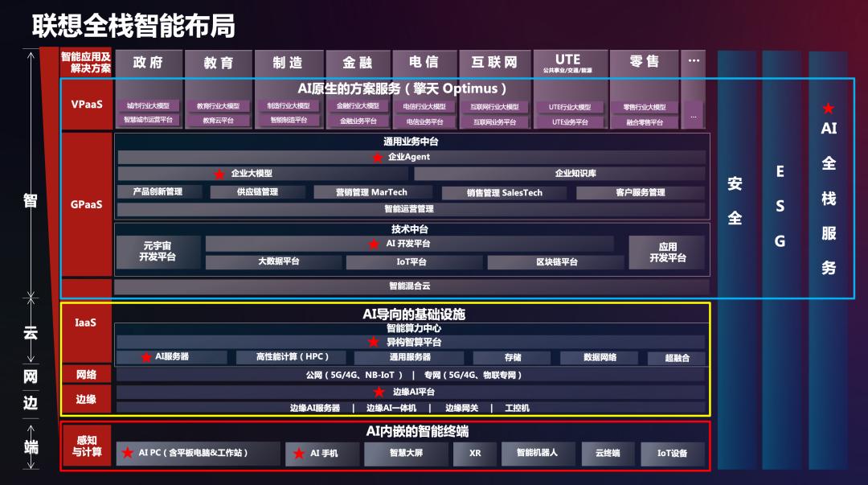The image size is (868, 485).
Task: Click the 网络 layer label
Action: [x=86, y=375]
